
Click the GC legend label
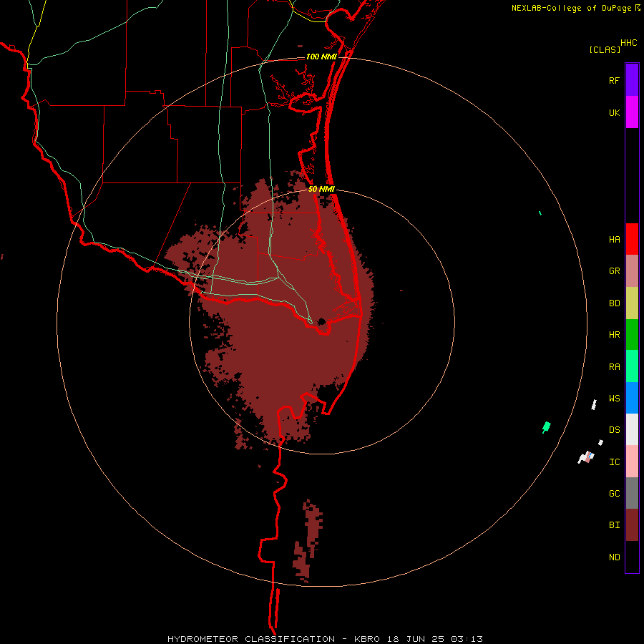click(614, 494)
